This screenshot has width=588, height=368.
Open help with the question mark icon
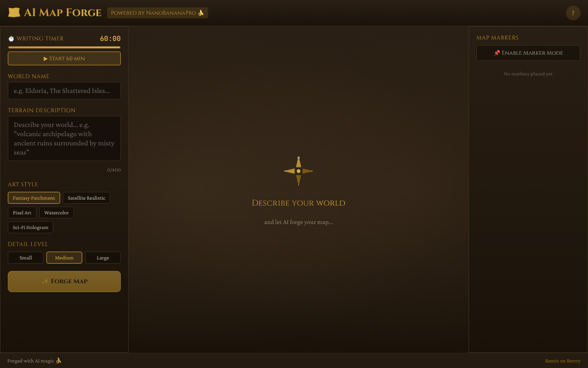[573, 13]
